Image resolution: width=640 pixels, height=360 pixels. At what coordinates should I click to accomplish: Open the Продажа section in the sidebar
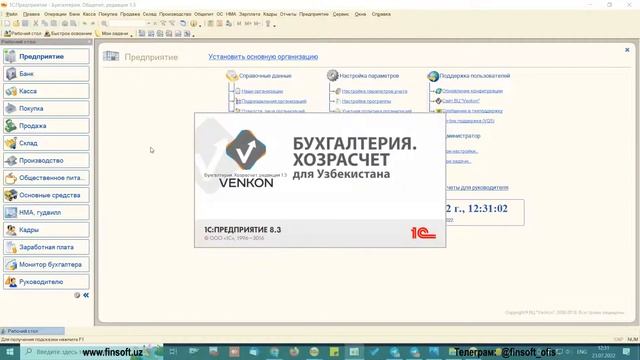click(46, 126)
